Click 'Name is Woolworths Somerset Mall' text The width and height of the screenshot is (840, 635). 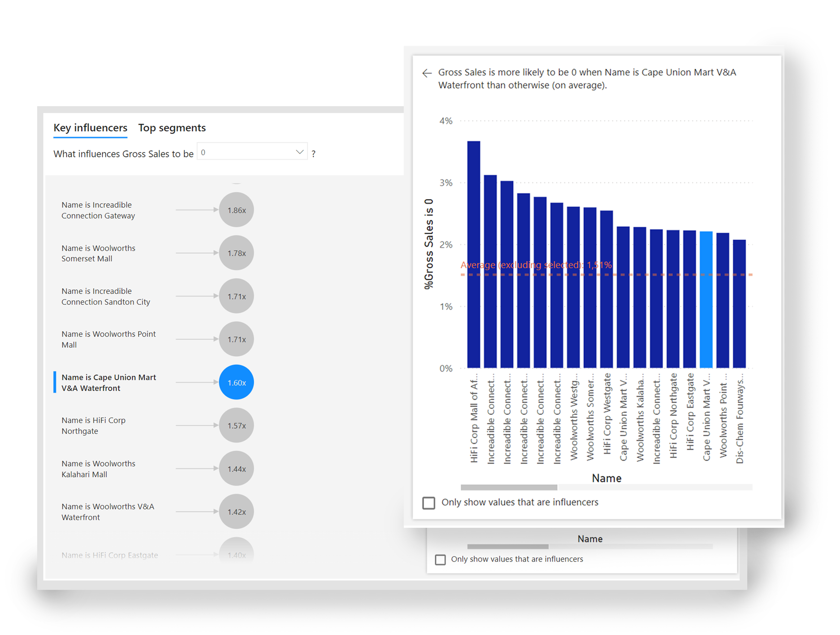(99, 253)
